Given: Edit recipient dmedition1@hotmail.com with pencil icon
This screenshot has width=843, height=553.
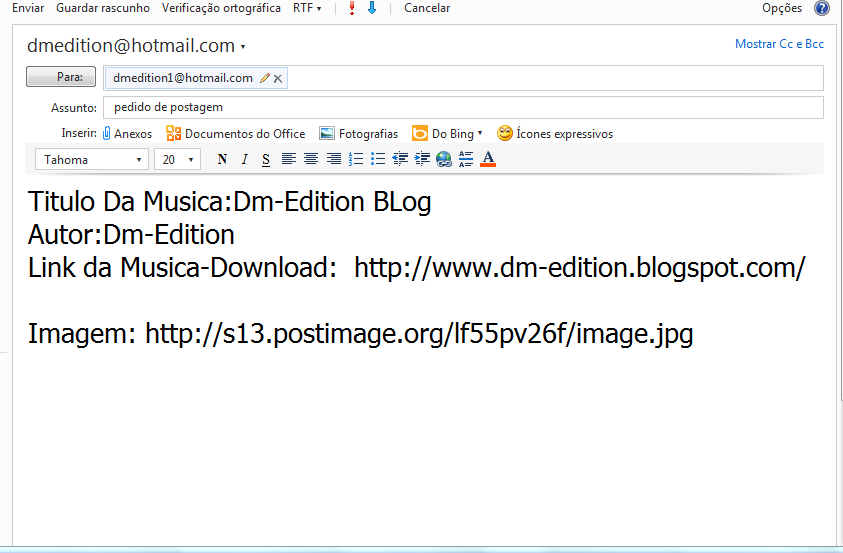Looking at the screenshot, I should pos(264,78).
